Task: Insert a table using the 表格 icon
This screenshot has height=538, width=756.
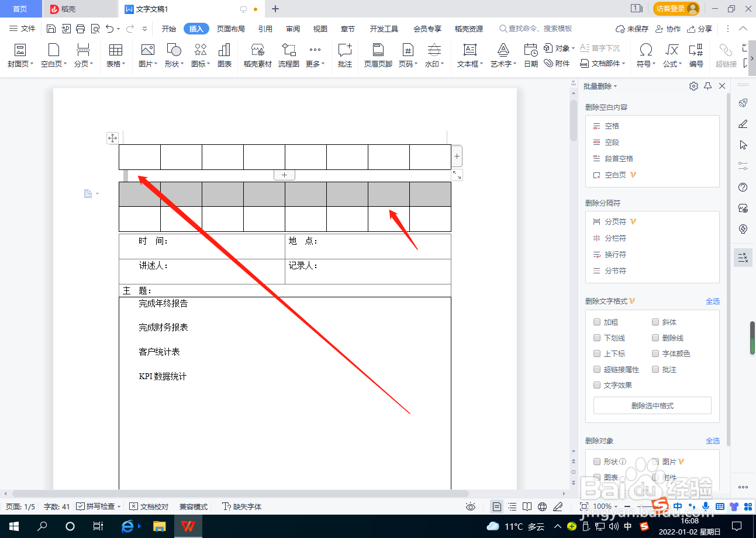Action: pyautogui.click(x=115, y=55)
